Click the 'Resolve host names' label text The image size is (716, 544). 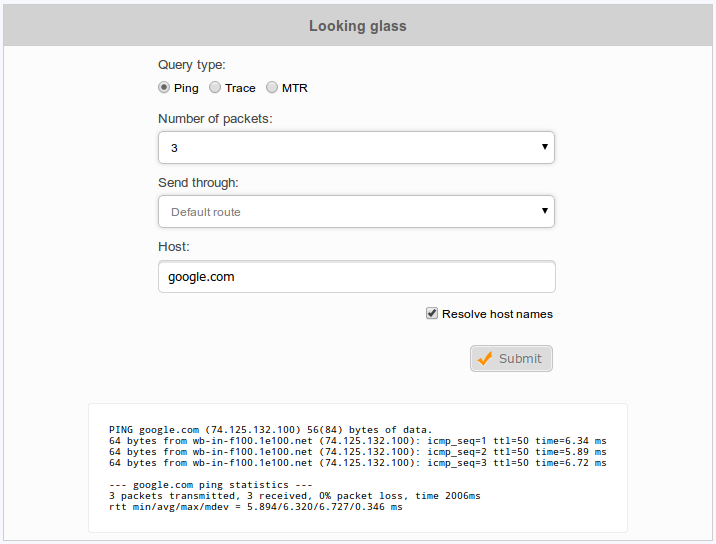pyautogui.click(x=497, y=314)
